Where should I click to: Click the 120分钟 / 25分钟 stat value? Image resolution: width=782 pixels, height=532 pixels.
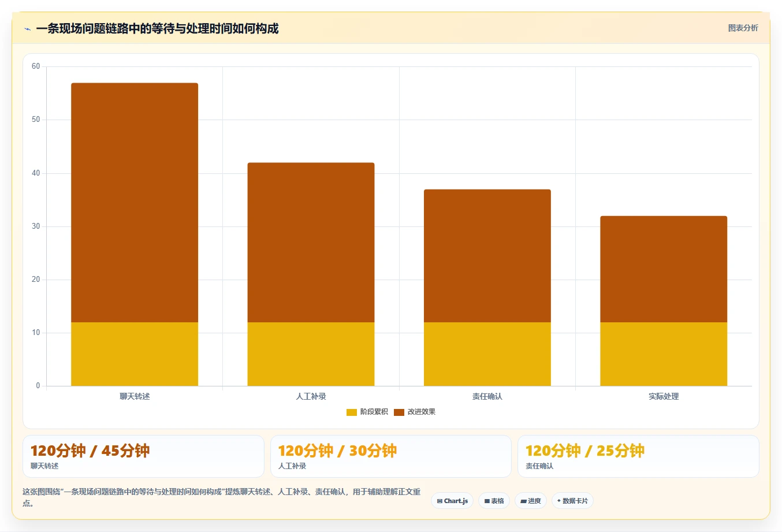584,451
